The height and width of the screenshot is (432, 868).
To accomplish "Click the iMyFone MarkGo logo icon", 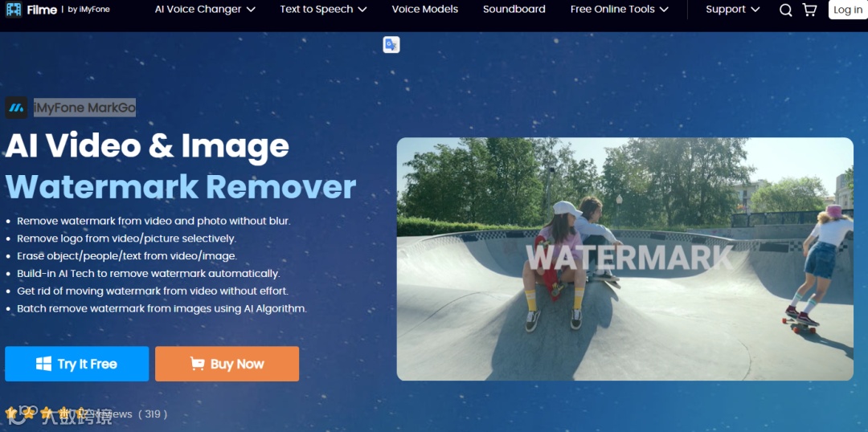I will pyautogui.click(x=17, y=108).
